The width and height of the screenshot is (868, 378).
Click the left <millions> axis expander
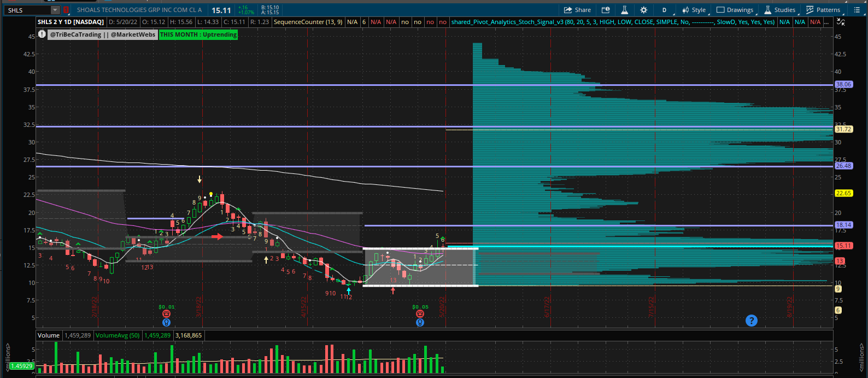(x=8, y=358)
